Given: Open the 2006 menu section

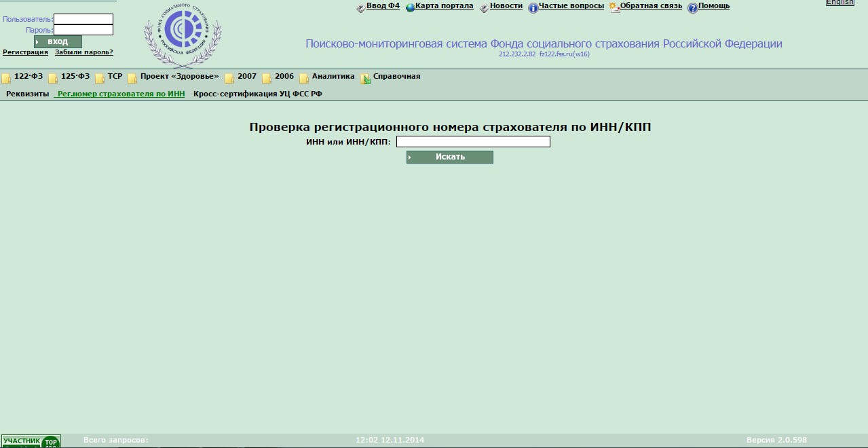Looking at the screenshot, I should (x=284, y=77).
